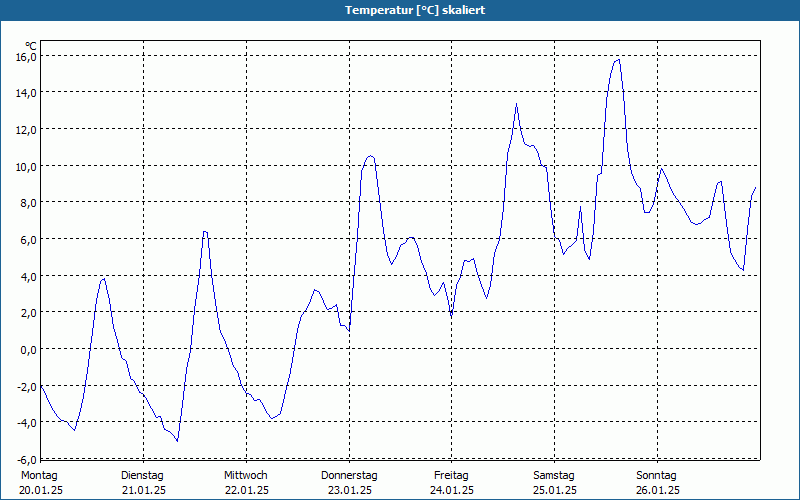Click the 'Donnerstag' day label
The width and height of the screenshot is (800, 500).
(x=349, y=476)
